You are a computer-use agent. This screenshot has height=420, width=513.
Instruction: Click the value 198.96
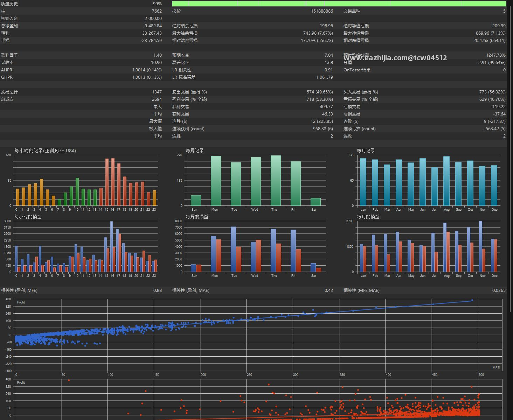pyautogui.click(x=326, y=26)
